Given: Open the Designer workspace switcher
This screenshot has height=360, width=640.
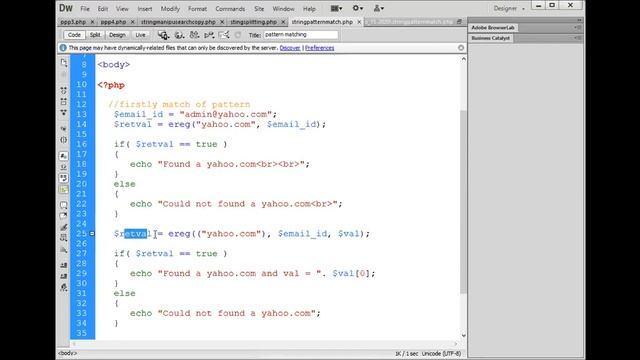Looking at the screenshot, I should pos(508,8).
